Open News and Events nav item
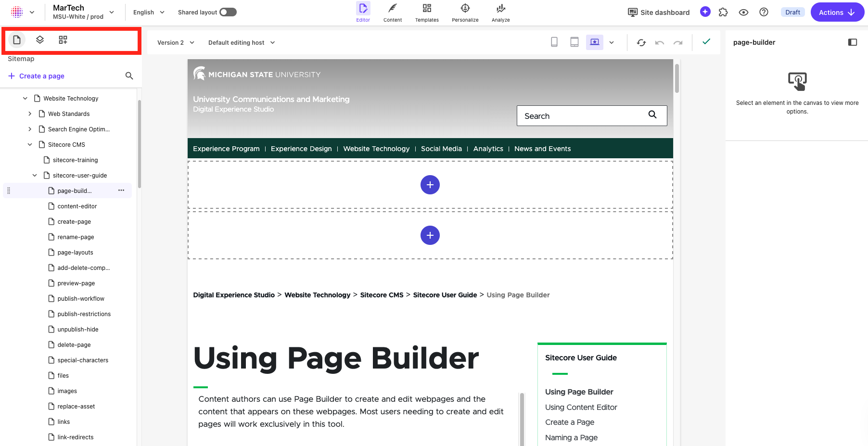 click(542, 149)
